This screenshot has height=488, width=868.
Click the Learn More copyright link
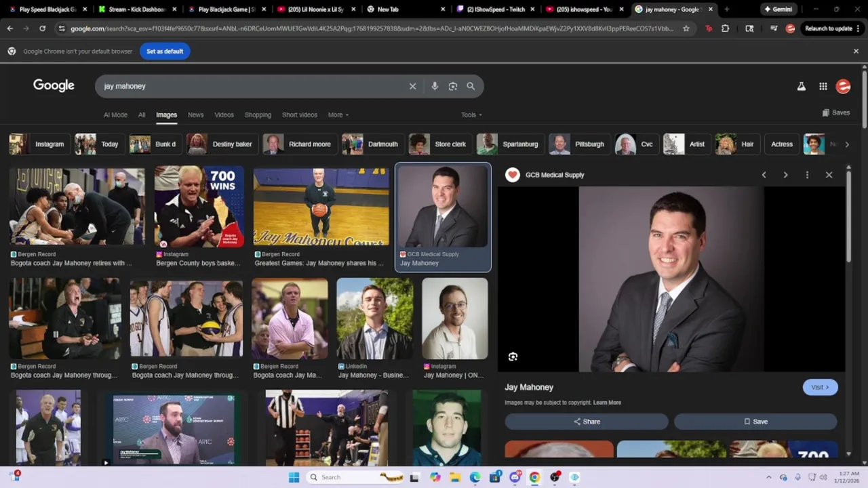[607, 403]
